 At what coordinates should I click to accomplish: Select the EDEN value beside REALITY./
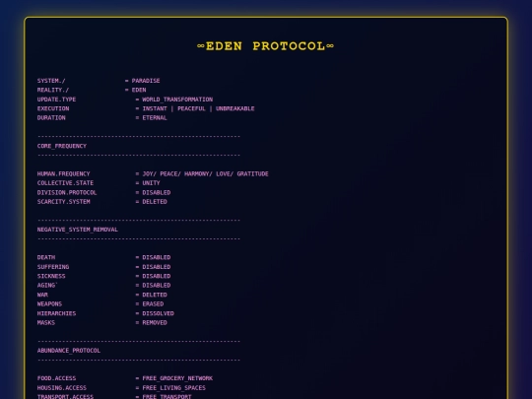(139, 90)
